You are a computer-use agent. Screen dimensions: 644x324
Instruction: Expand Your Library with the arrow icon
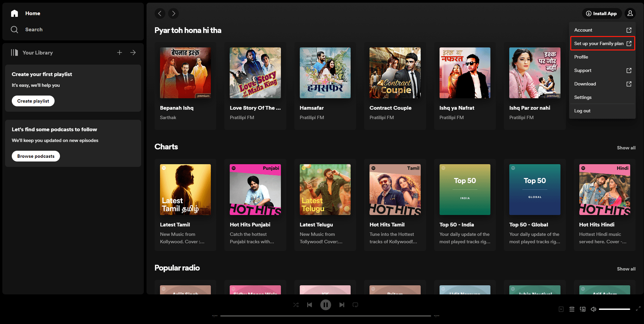point(133,52)
